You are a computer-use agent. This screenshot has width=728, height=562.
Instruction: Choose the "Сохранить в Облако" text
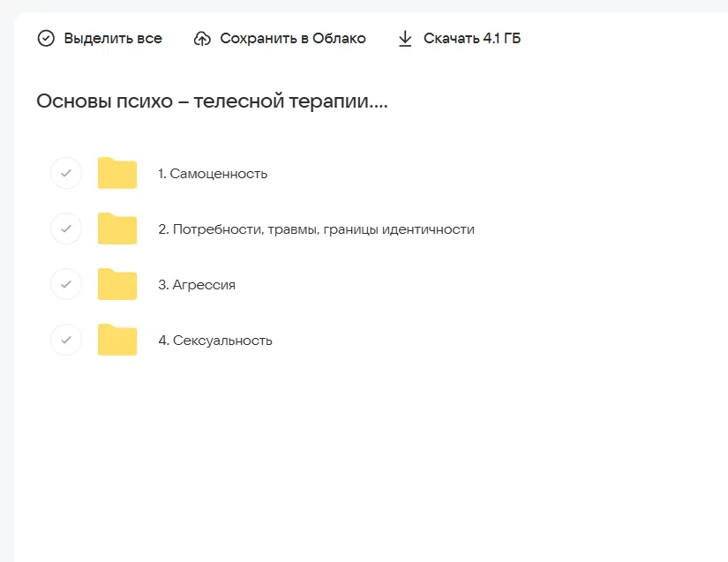[x=292, y=39]
